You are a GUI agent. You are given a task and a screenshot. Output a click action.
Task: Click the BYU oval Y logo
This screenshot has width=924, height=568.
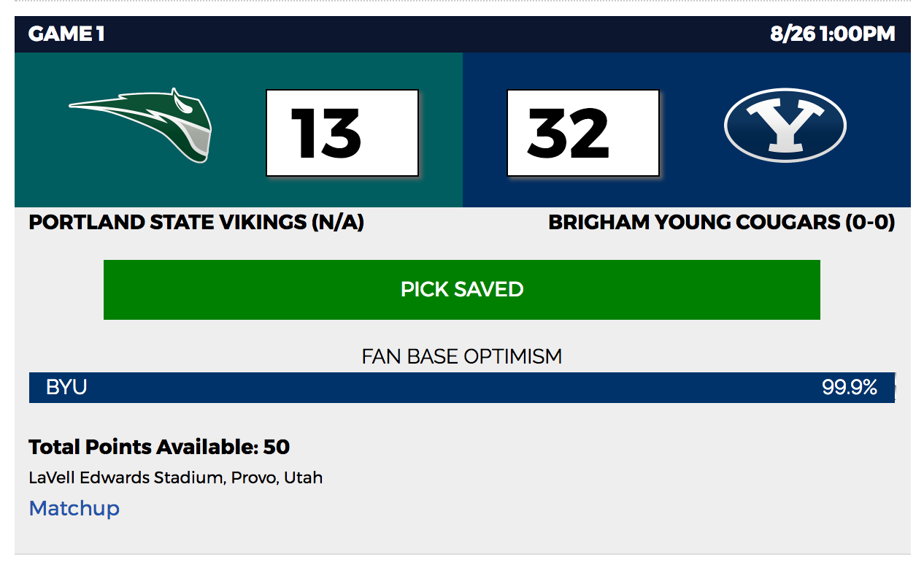pos(785,126)
